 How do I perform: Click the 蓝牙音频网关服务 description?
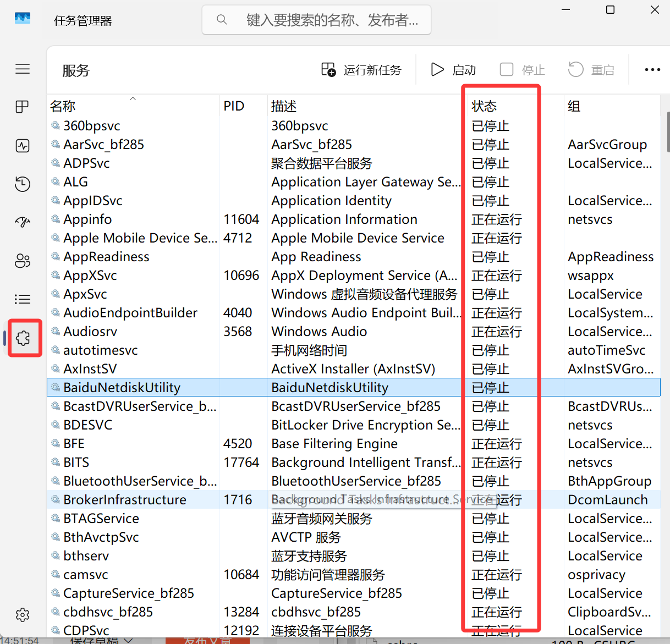(x=322, y=519)
